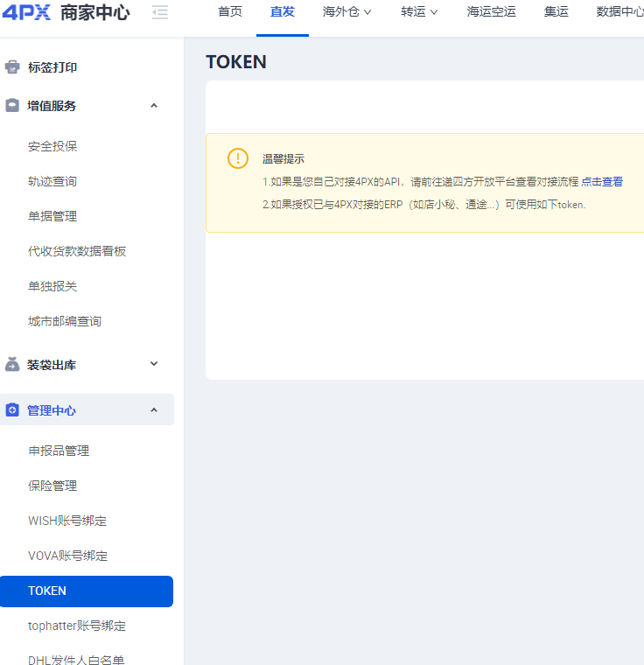This screenshot has height=665, width=644.
Task: Collapse the 管理中心 section chevron
Action: [154, 409]
